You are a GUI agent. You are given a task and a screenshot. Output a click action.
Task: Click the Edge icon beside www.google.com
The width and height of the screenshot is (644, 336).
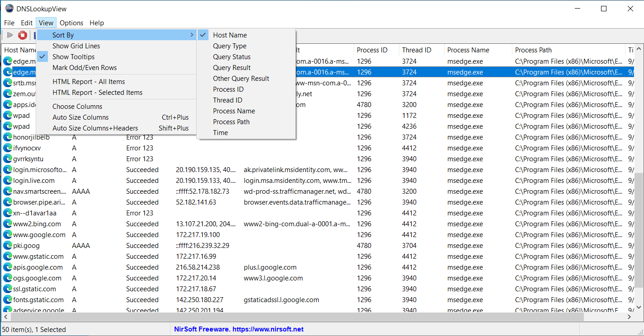click(x=8, y=235)
